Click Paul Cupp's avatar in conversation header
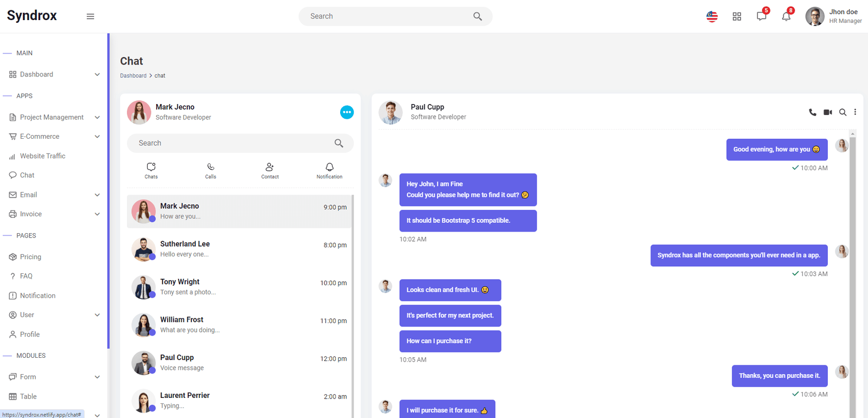Screen dimensions: 868x418 point(391,112)
